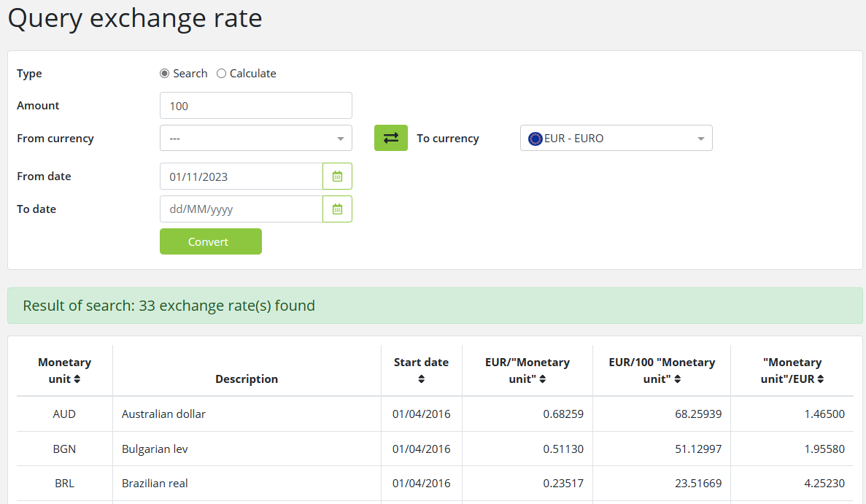Open the To date calendar picker

337,209
